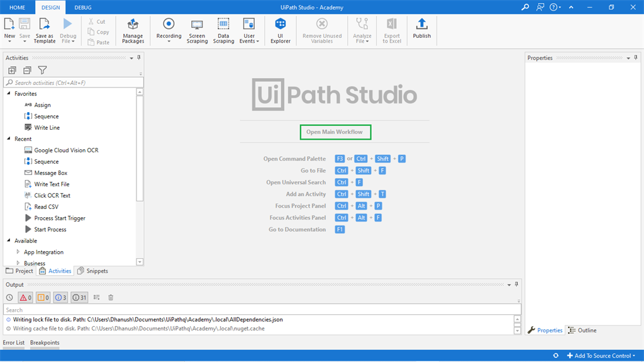This screenshot has height=362, width=644.
Task: Collapse all activities icon
Action: (x=27, y=71)
